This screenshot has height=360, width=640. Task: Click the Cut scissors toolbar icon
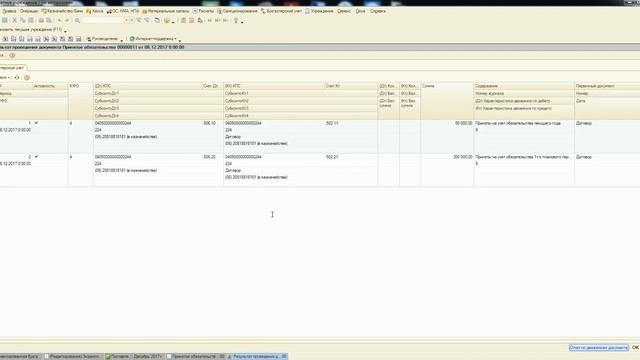coord(14,20)
